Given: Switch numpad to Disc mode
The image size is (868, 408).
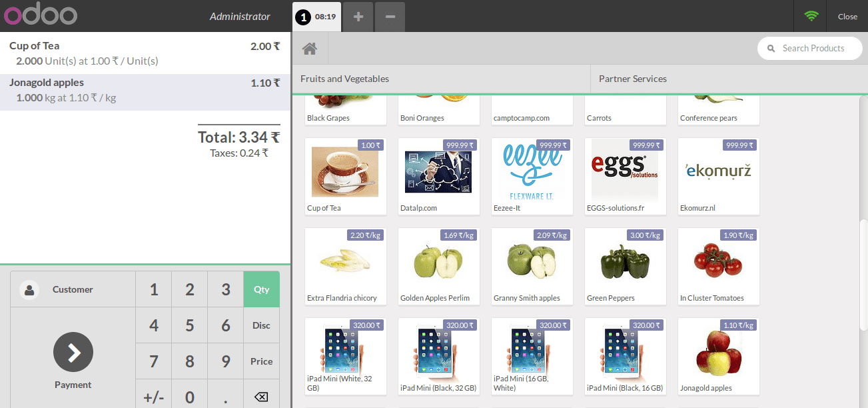Looking at the screenshot, I should coord(261,325).
